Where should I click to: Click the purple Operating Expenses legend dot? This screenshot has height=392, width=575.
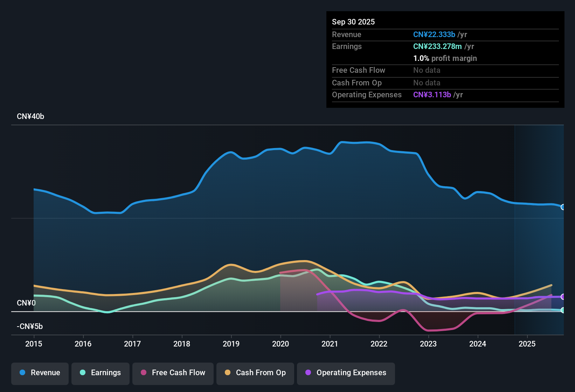pyautogui.click(x=308, y=373)
